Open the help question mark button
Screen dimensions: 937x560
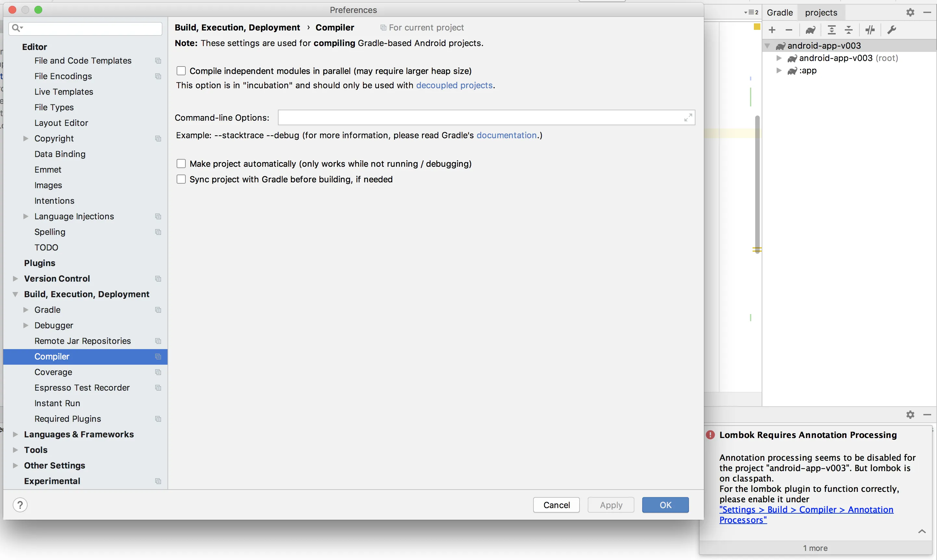point(20,505)
